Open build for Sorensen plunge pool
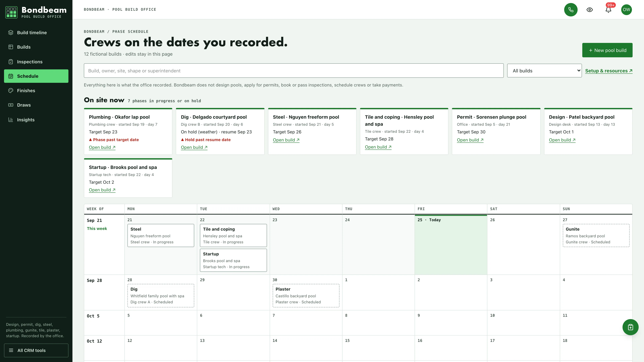Image resolution: width=644 pixels, height=362 pixels. pyautogui.click(x=470, y=140)
